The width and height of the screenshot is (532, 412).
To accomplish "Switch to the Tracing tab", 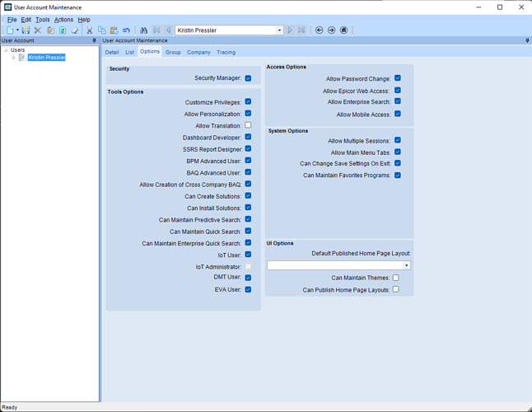I will [226, 52].
